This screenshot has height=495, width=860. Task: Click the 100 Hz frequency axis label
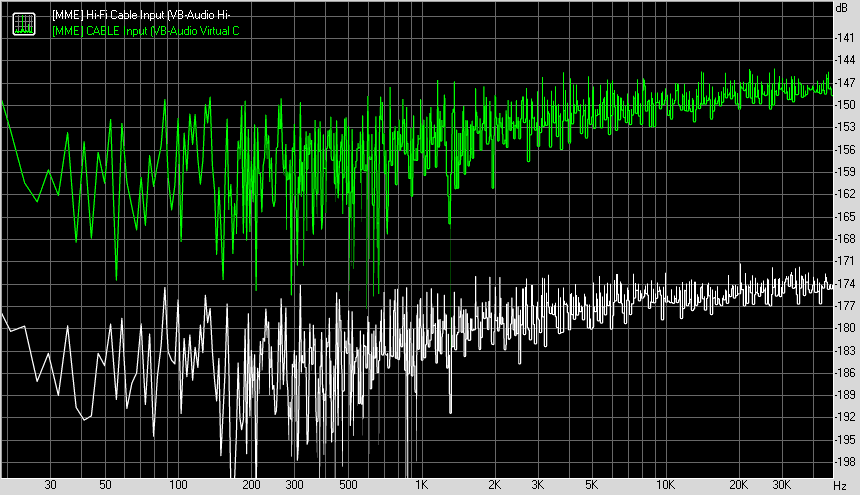(x=178, y=485)
